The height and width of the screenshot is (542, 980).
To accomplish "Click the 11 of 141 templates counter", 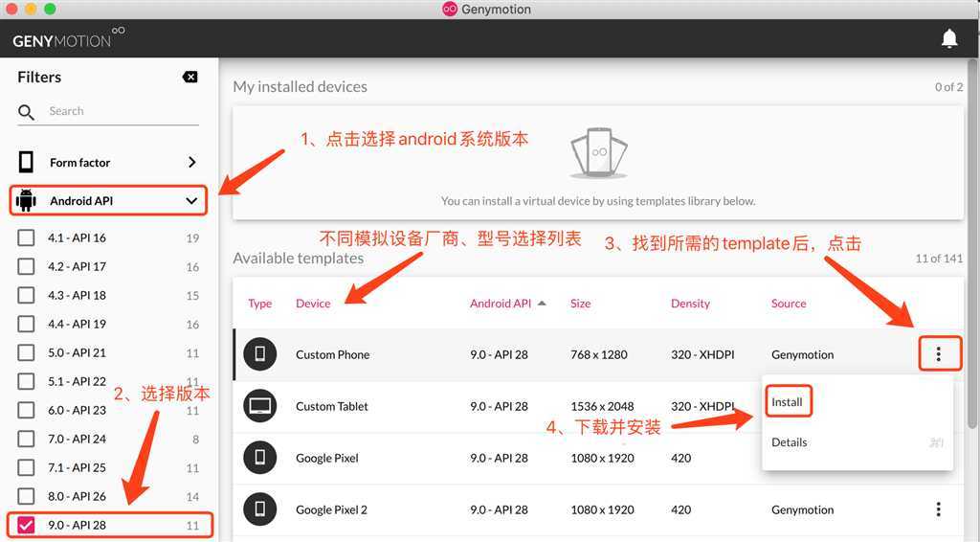I will pyautogui.click(x=939, y=259).
